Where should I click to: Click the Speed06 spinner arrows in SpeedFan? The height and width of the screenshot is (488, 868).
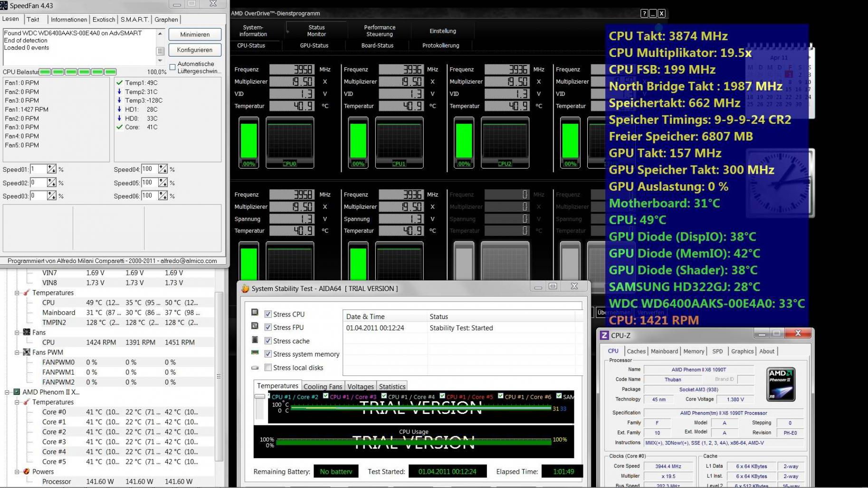[163, 196]
